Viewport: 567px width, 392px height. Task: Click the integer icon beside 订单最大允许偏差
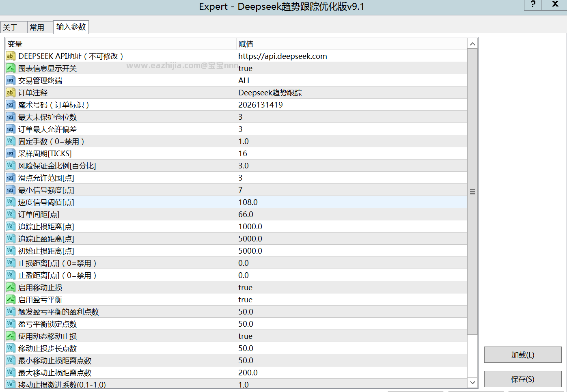(11, 129)
